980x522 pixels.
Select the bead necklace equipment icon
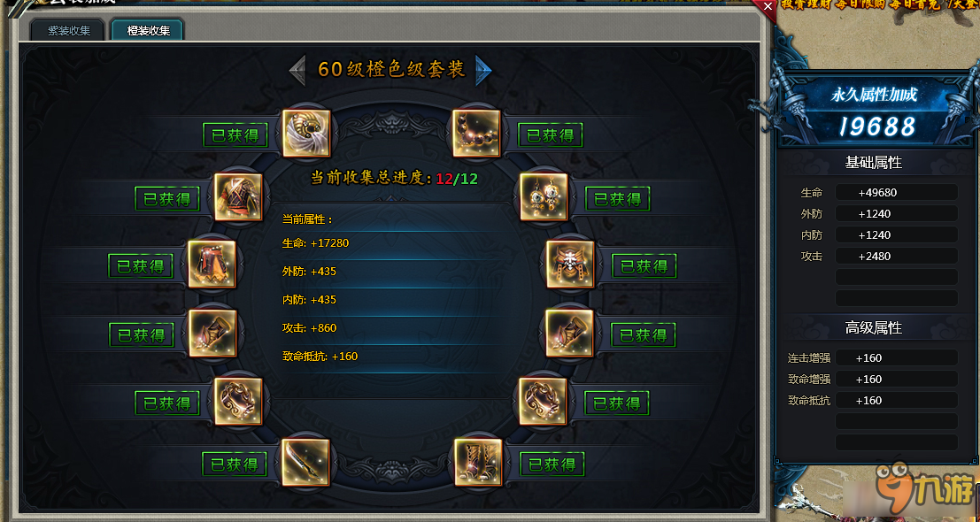click(x=477, y=133)
